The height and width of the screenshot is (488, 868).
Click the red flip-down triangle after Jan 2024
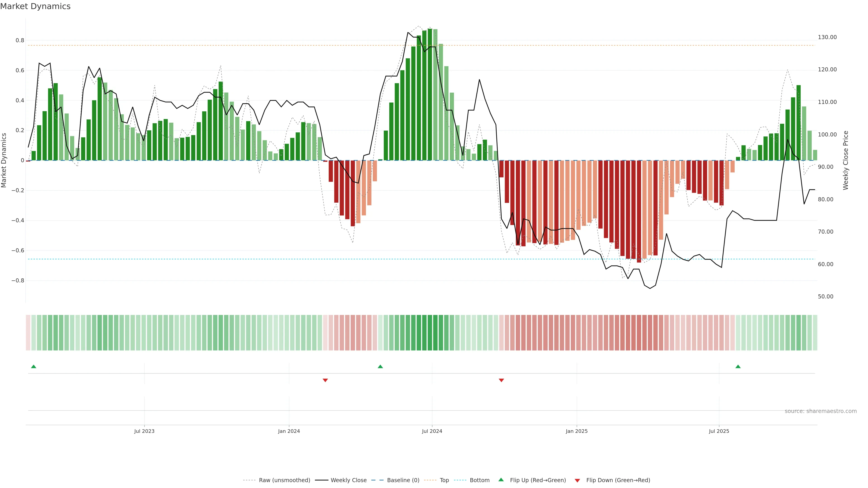click(x=325, y=380)
